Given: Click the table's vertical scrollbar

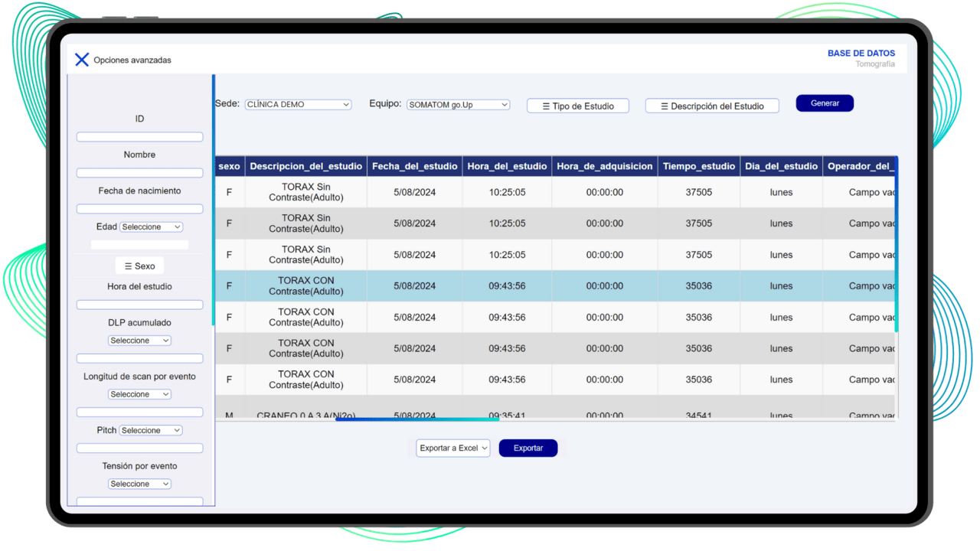Looking at the screenshot, I should [x=896, y=244].
